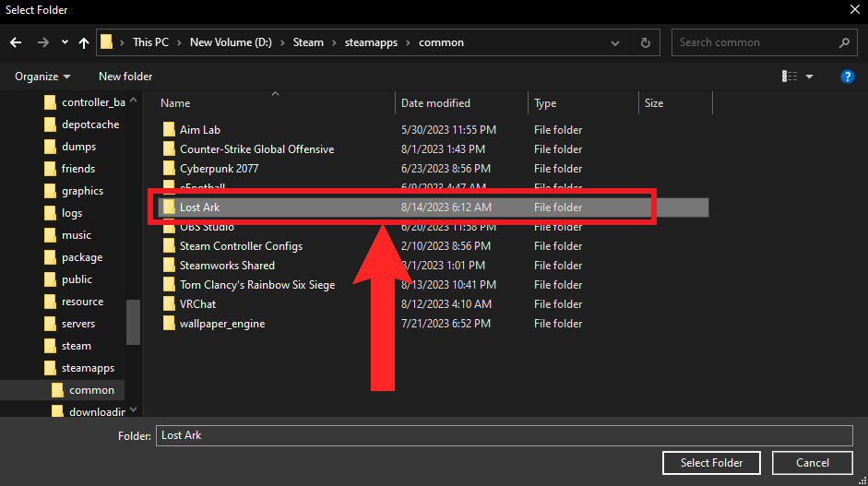Click the Cancel button
The height and width of the screenshot is (486, 868).
812,463
